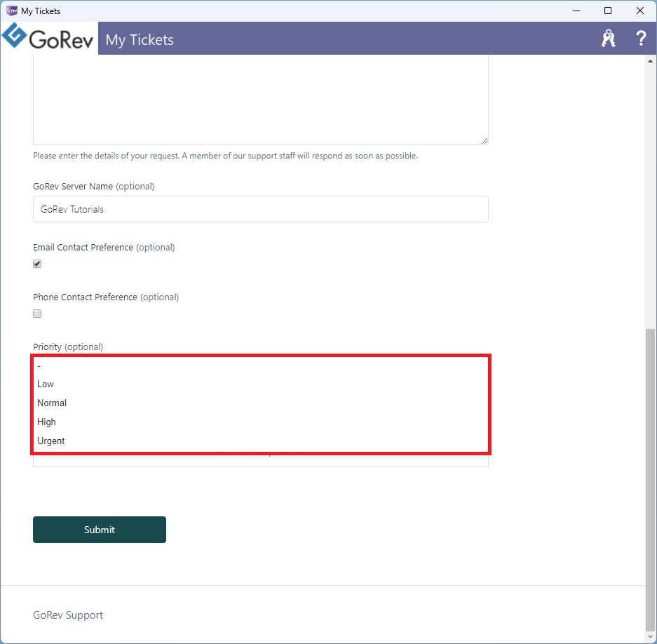This screenshot has height=644, width=657.
Task: Maximize the My Tickets window
Action: coord(608,11)
